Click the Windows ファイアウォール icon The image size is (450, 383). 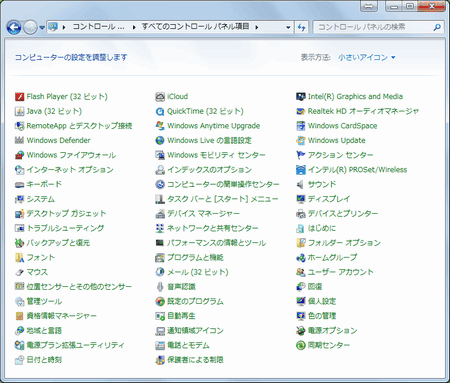(19, 155)
